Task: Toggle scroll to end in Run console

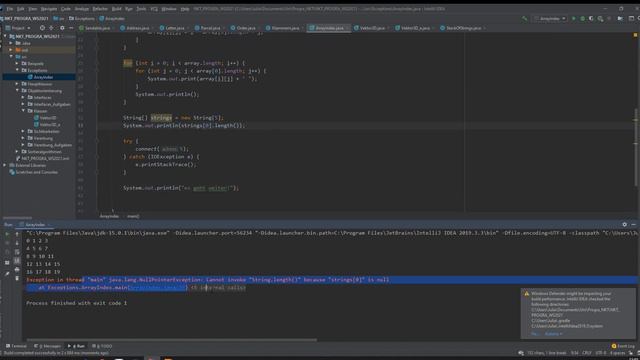Action: coord(17,260)
